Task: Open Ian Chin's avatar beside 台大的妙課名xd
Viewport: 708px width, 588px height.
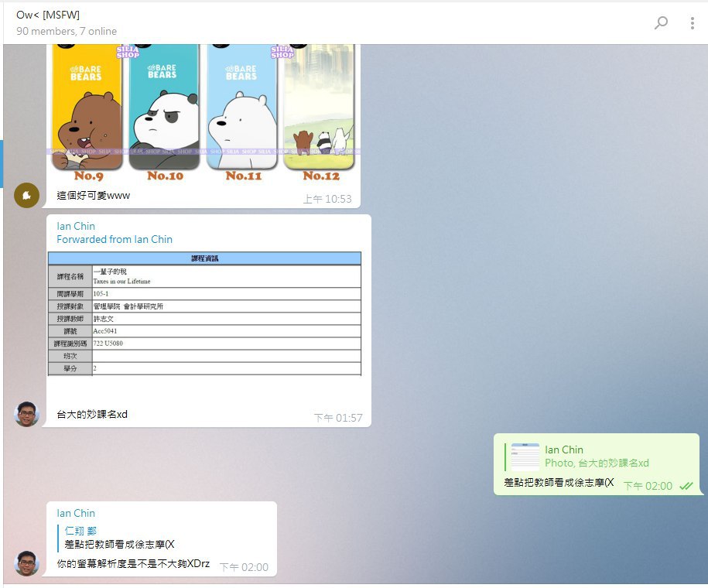Action: (26, 414)
